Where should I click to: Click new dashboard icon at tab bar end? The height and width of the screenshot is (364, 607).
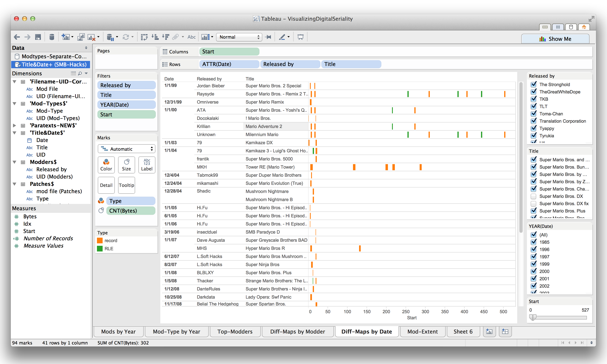pyautogui.click(x=505, y=332)
